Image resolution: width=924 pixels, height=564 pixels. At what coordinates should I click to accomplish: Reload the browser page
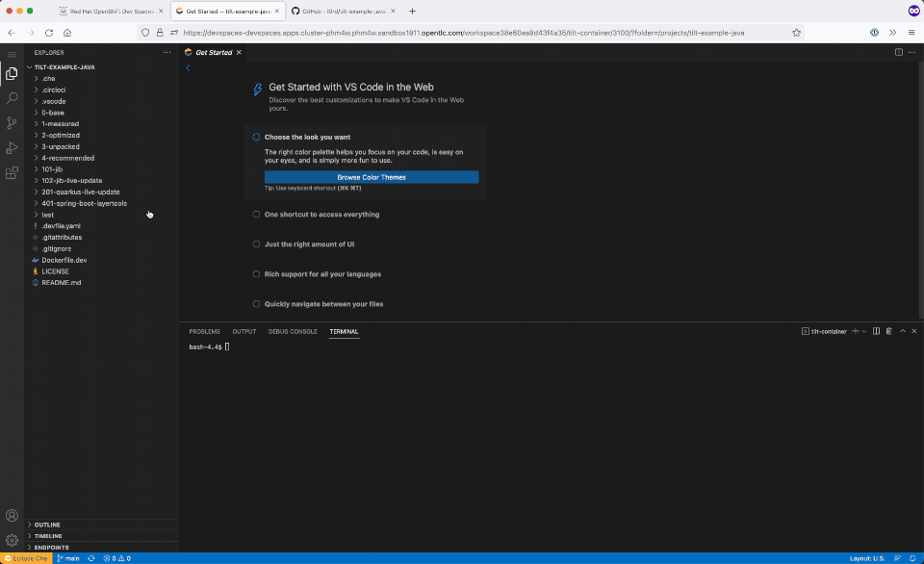coord(49,33)
